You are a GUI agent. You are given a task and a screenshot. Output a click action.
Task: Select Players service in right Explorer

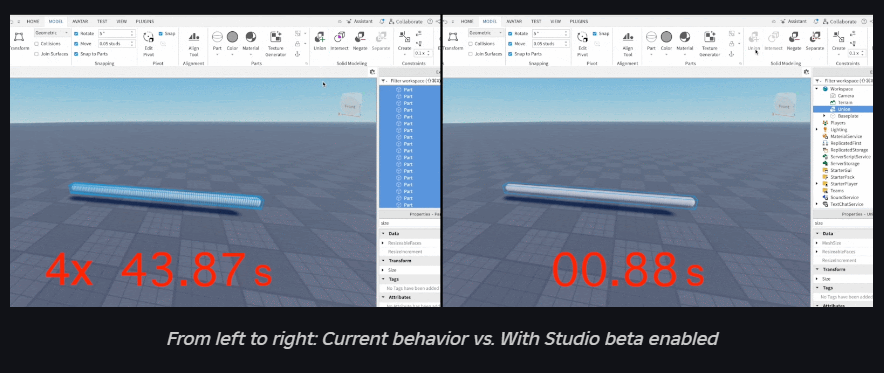point(837,123)
